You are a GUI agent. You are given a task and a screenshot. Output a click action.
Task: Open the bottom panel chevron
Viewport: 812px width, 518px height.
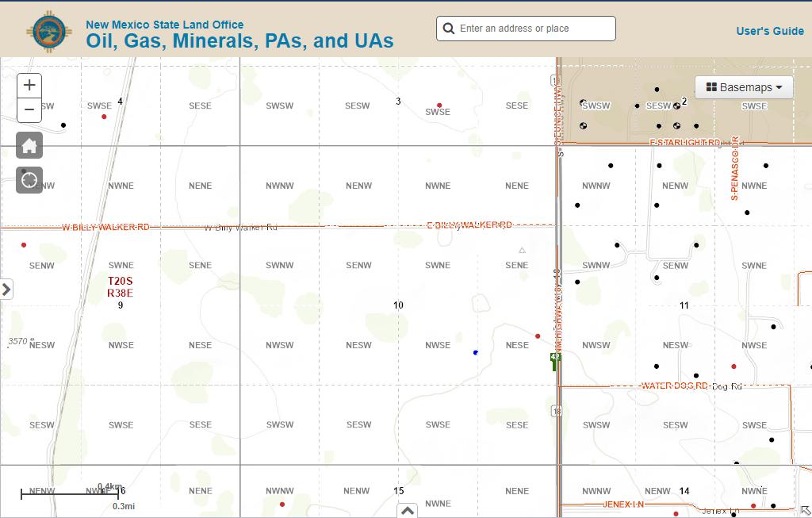pyautogui.click(x=408, y=511)
